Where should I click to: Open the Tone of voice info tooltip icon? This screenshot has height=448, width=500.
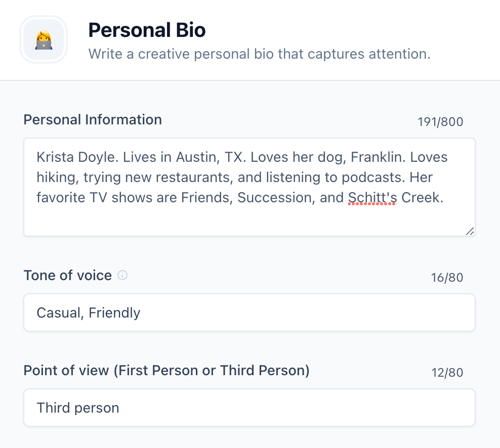[121, 275]
